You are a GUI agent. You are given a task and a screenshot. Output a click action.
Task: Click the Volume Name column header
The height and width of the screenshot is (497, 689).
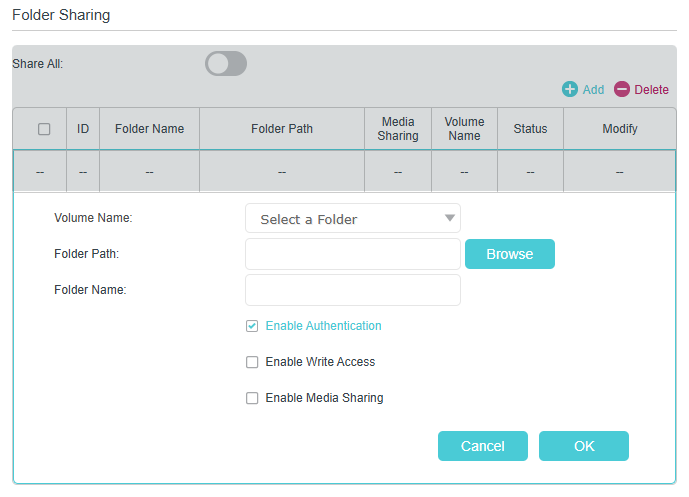464,129
